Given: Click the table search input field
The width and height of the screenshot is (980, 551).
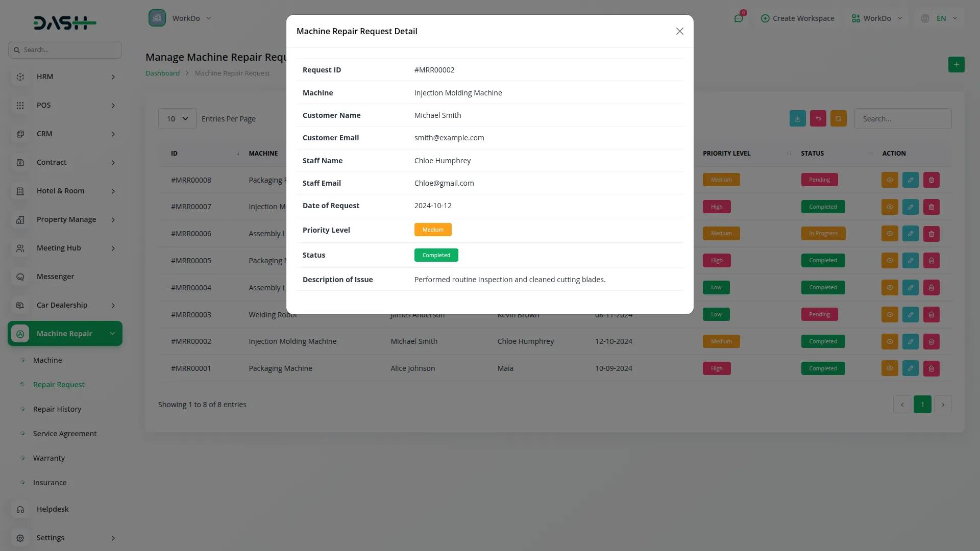Looking at the screenshot, I should tap(902, 118).
